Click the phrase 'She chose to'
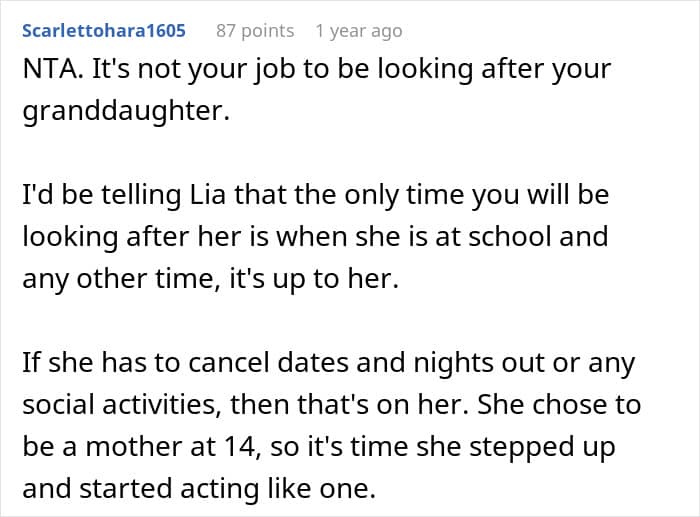The width and height of the screenshot is (700, 517). (x=559, y=404)
